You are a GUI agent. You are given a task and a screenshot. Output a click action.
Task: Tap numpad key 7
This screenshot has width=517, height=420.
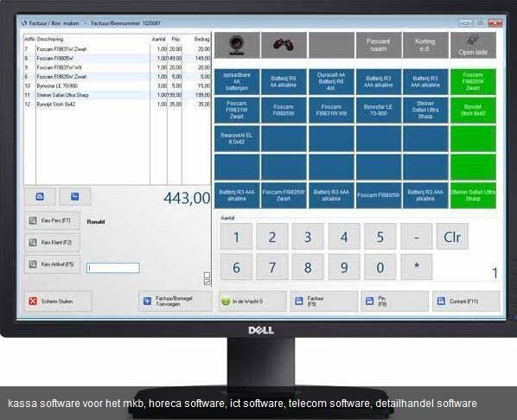pos(272,267)
